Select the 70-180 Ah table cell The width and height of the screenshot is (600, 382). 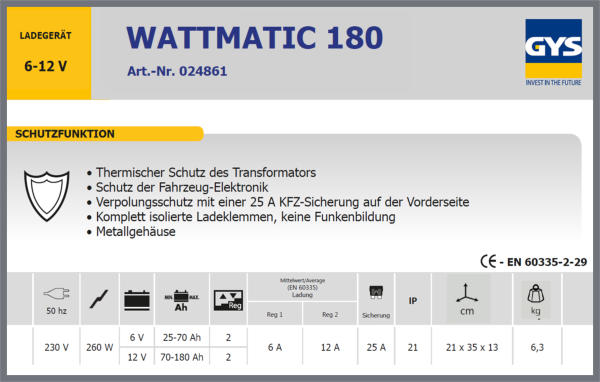pos(182,357)
